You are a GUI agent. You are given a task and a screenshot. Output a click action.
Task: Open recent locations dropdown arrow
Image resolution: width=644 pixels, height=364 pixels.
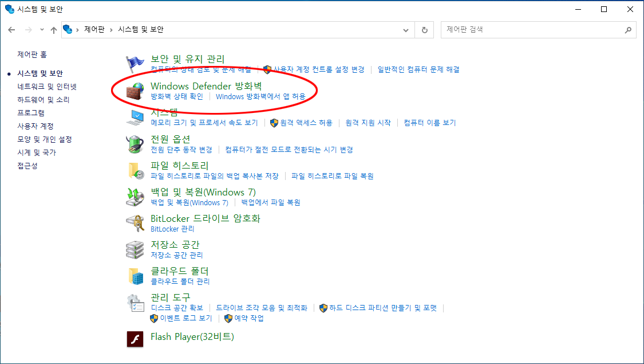click(42, 30)
